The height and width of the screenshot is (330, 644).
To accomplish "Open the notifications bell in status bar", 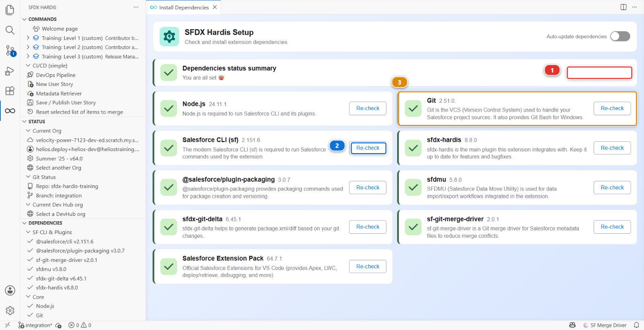I will [x=636, y=325].
